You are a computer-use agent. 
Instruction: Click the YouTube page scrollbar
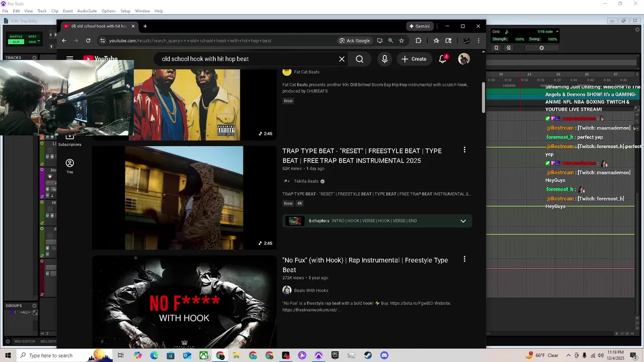tap(484, 97)
